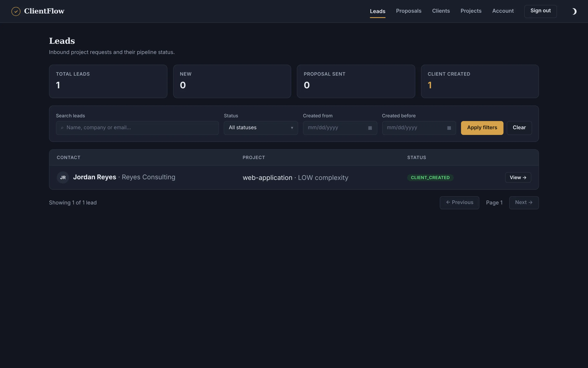Click the LOW complexity text

(323, 178)
